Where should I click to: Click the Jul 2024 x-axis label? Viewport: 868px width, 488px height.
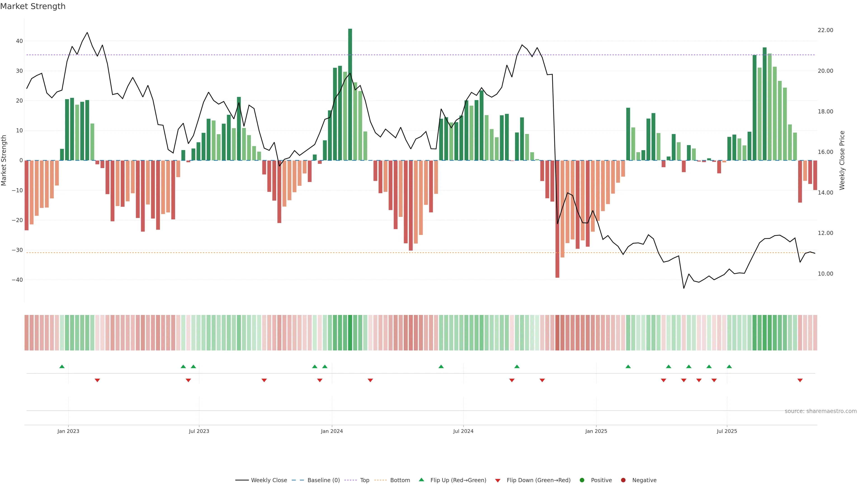463,431
